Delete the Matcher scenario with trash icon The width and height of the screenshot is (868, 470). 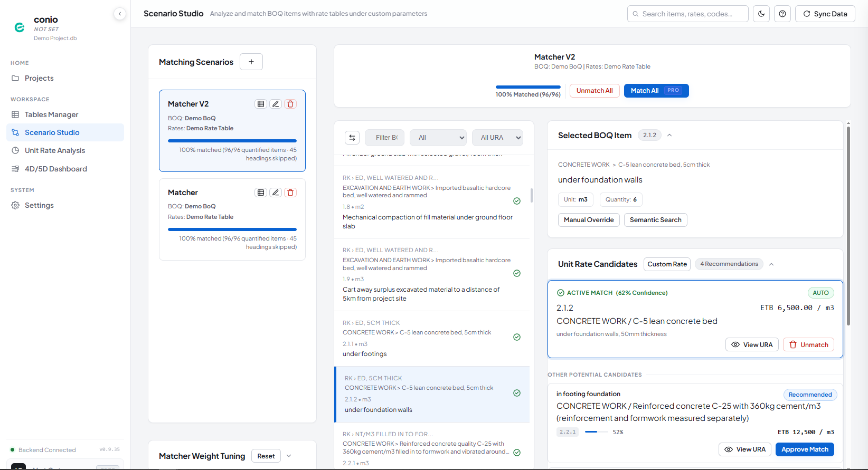(x=290, y=193)
